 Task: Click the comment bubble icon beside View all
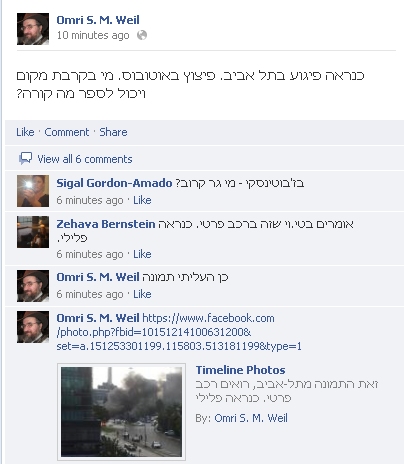[25, 159]
